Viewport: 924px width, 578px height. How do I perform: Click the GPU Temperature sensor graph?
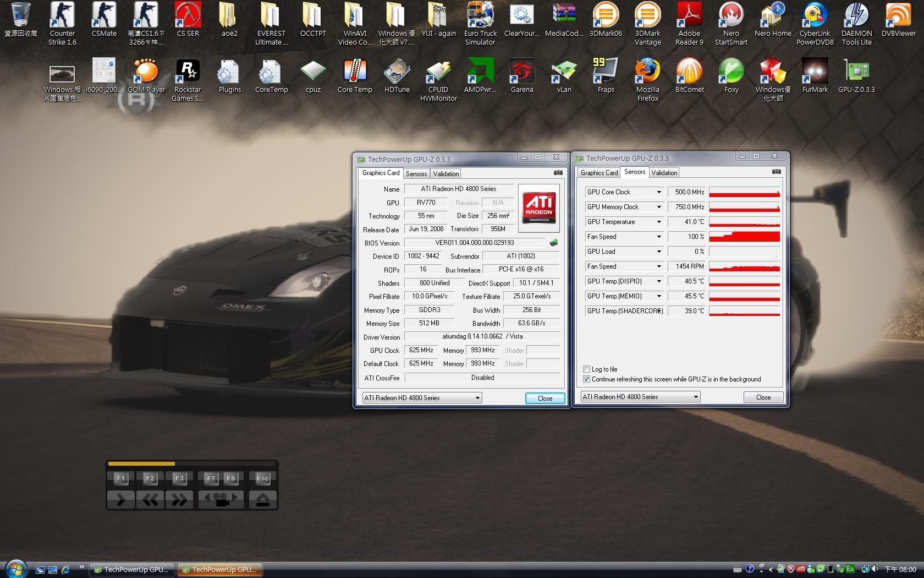click(744, 222)
